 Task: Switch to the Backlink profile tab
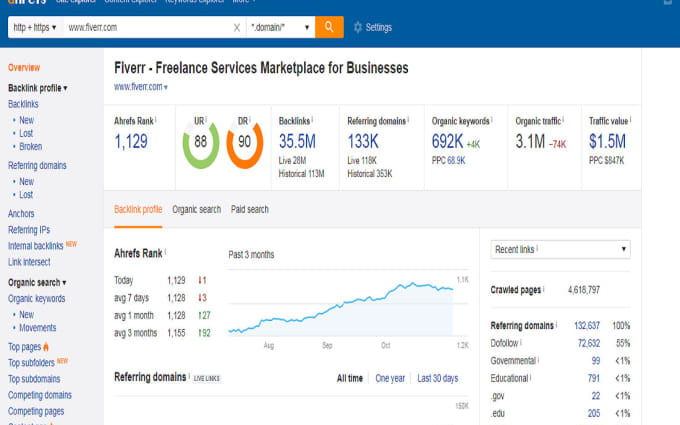[138, 209]
